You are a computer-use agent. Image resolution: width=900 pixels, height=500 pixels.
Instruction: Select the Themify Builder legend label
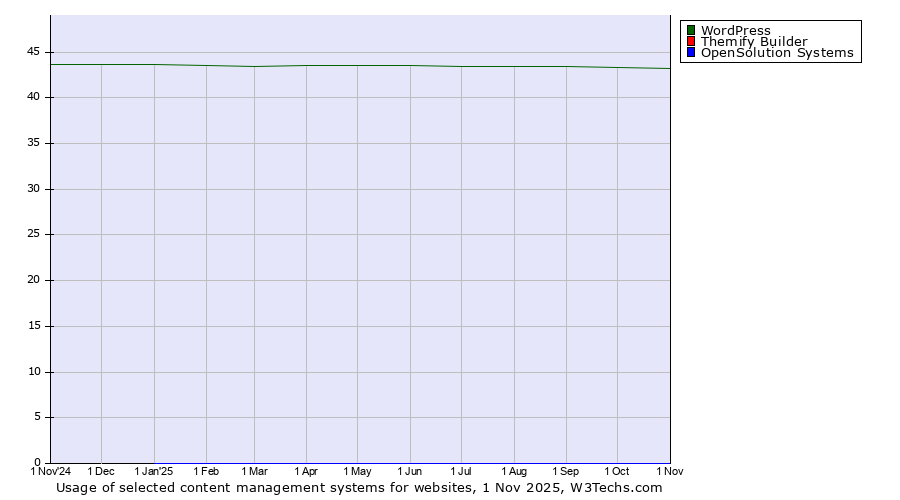pyautogui.click(x=753, y=42)
